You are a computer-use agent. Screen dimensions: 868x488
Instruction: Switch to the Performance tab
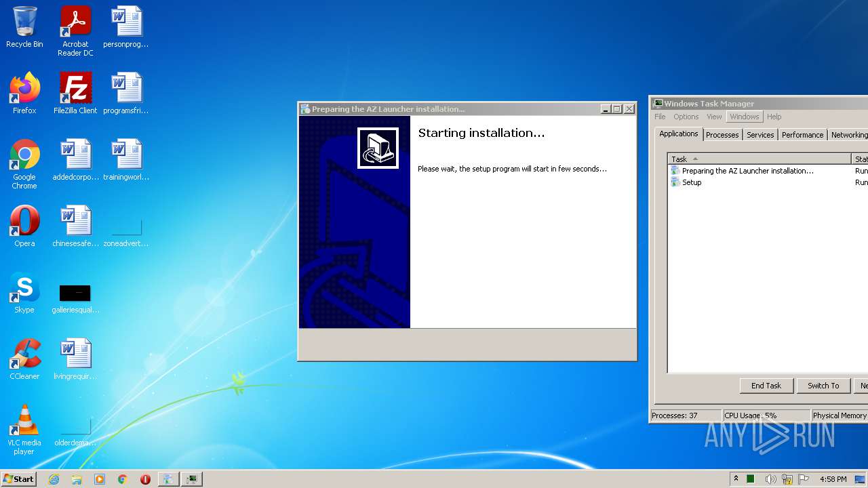click(x=802, y=135)
